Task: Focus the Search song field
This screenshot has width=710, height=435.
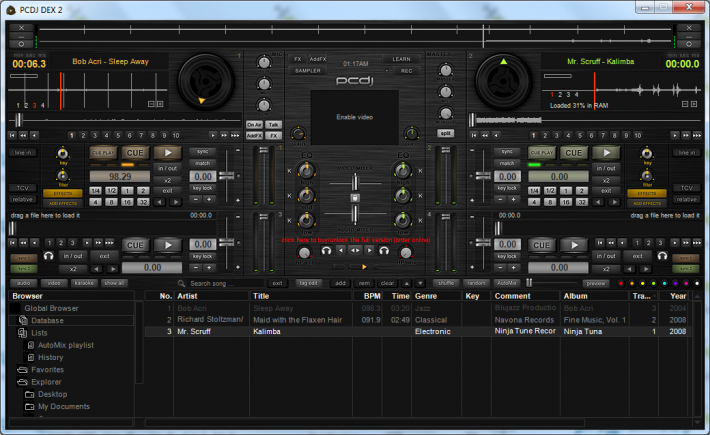Action: [220, 283]
